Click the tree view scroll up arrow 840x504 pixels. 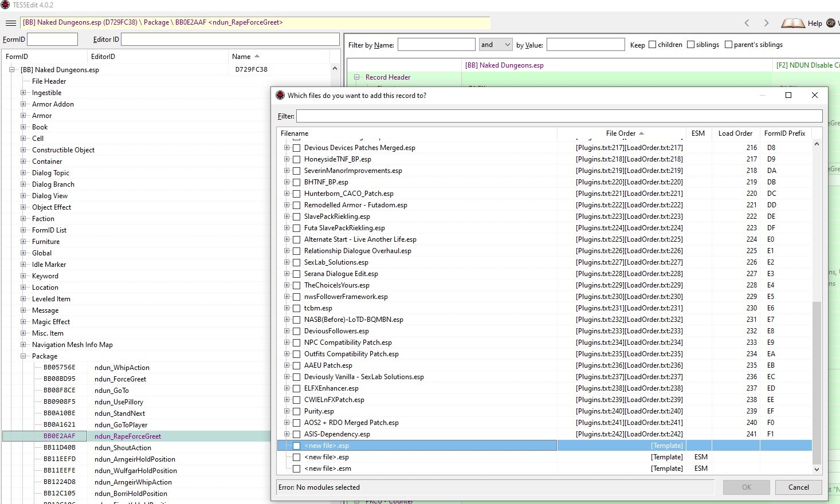tap(335, 69)
